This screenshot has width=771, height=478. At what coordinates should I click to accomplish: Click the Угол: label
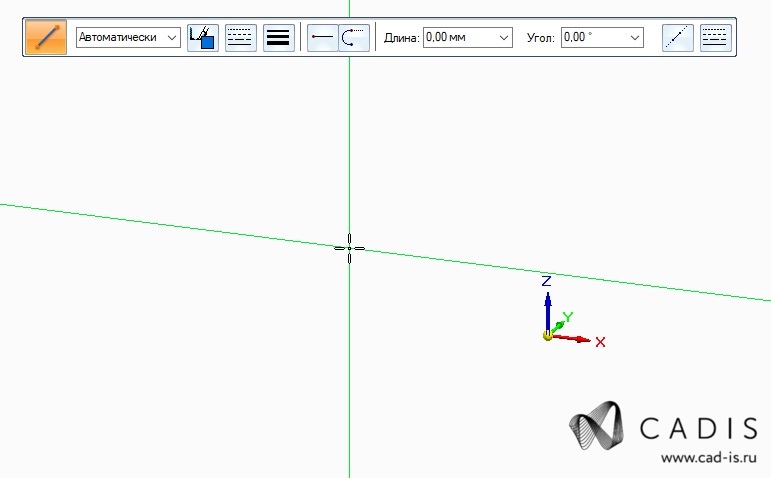(x=540, y=38)
